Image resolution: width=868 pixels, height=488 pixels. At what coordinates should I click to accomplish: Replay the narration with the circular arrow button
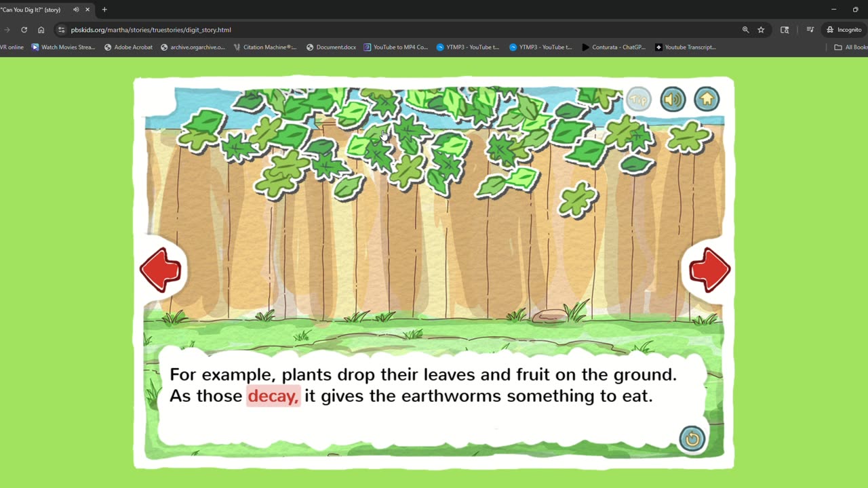[x=692, y=439]
